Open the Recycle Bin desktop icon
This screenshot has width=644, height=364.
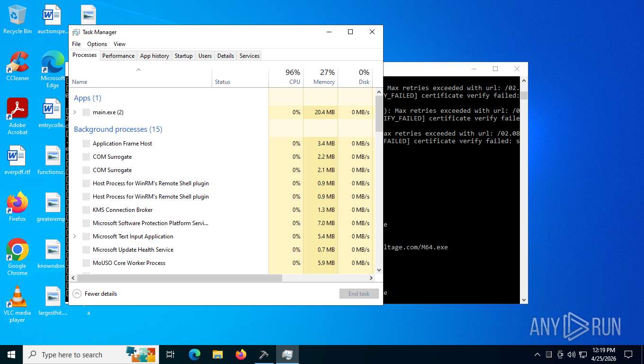coord(18,20)
